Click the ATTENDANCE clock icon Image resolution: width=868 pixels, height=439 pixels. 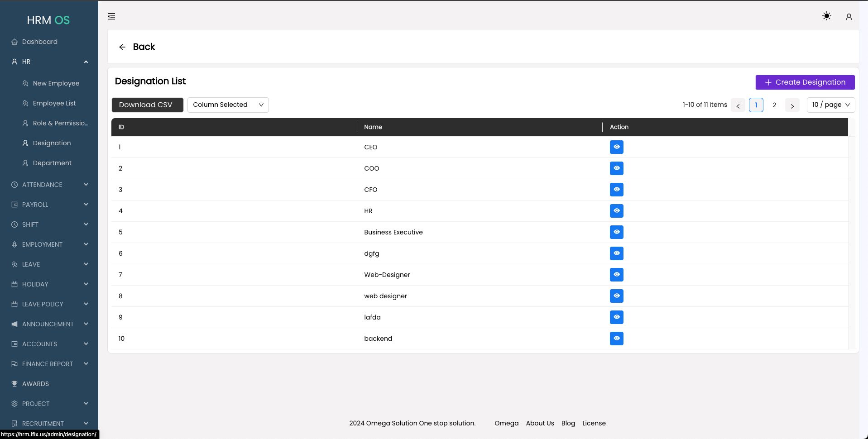point(14,185)
